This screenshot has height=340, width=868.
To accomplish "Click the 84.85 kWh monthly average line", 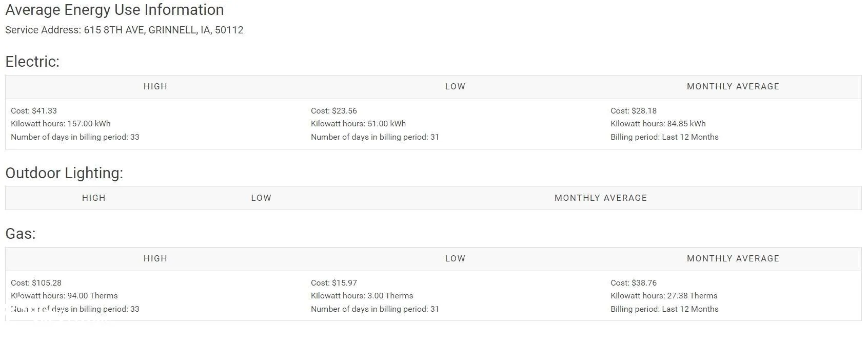I will [x=658, y=124].
